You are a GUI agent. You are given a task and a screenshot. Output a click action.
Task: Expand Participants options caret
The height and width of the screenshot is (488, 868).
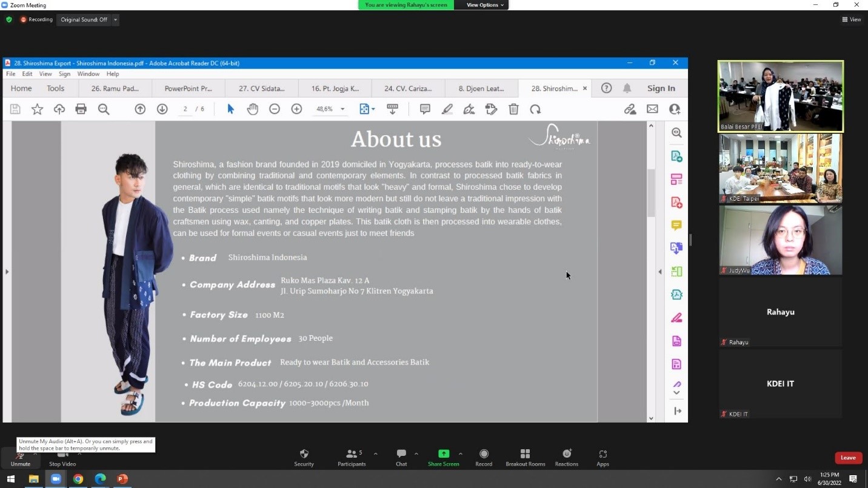(x=375, y=453)
